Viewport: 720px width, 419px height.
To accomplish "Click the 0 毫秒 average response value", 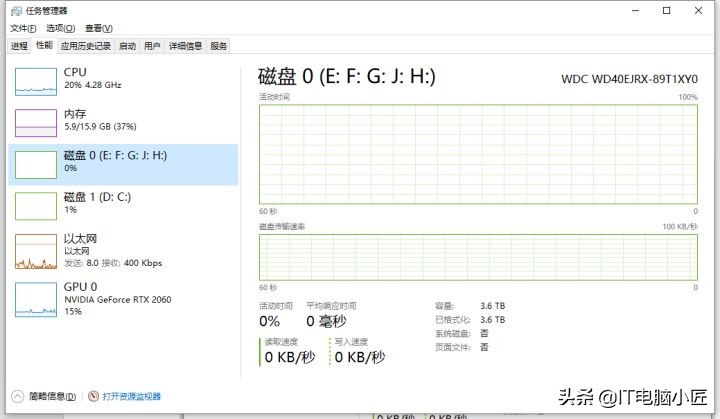I will coord(326,321).
